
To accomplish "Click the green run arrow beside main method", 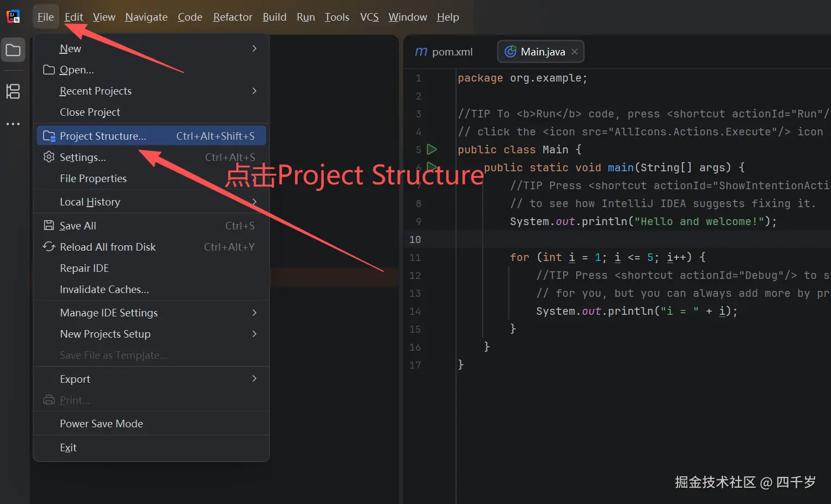I will (x=432, y=167).
